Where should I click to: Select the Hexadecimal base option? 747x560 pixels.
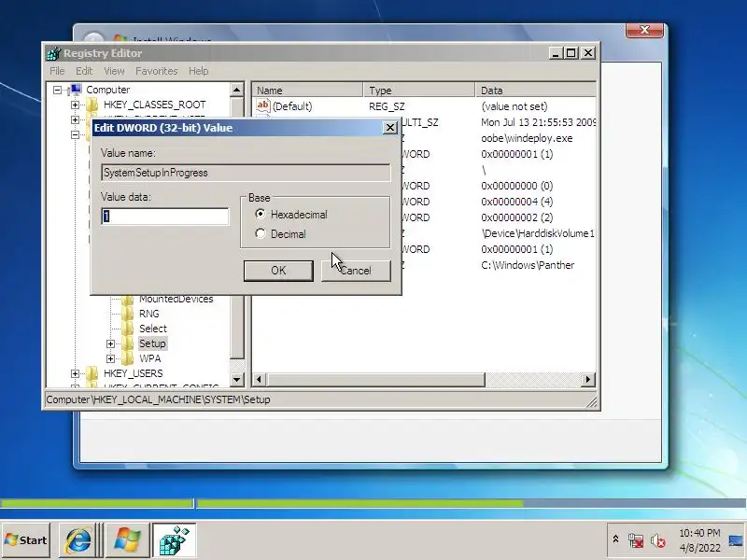pos(261,215)
